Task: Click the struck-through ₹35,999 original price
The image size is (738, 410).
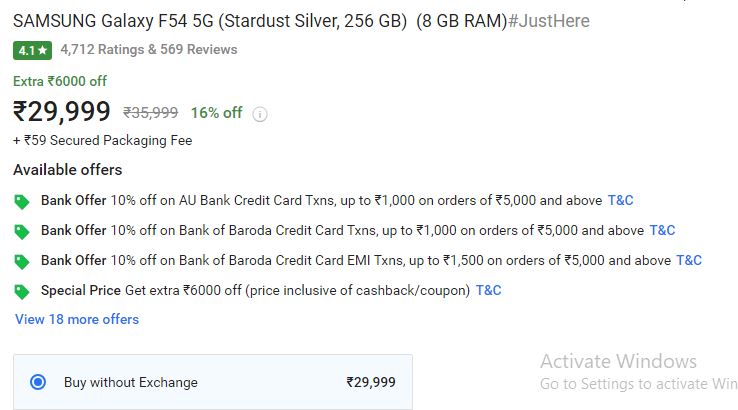Action: click(x=151, y=113)
